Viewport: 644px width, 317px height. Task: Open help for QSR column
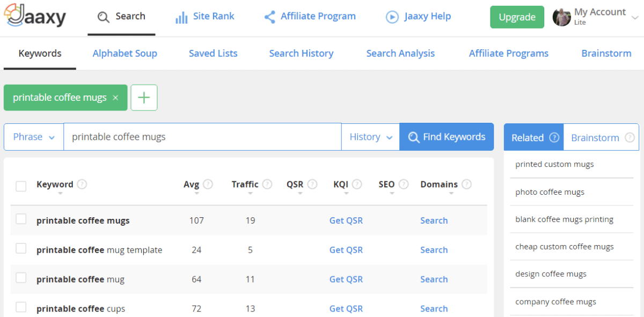[312, 184]
